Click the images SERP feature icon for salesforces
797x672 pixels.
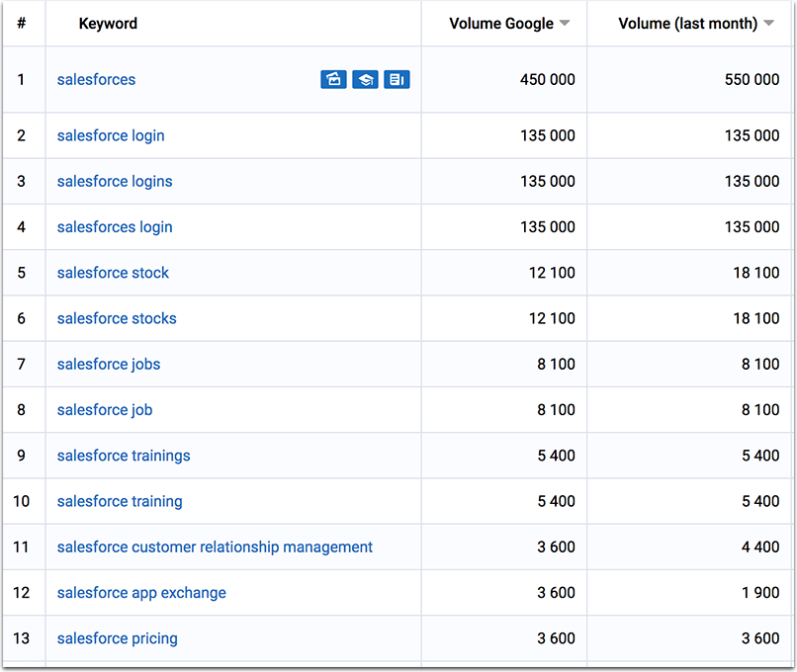click(333, 79)
